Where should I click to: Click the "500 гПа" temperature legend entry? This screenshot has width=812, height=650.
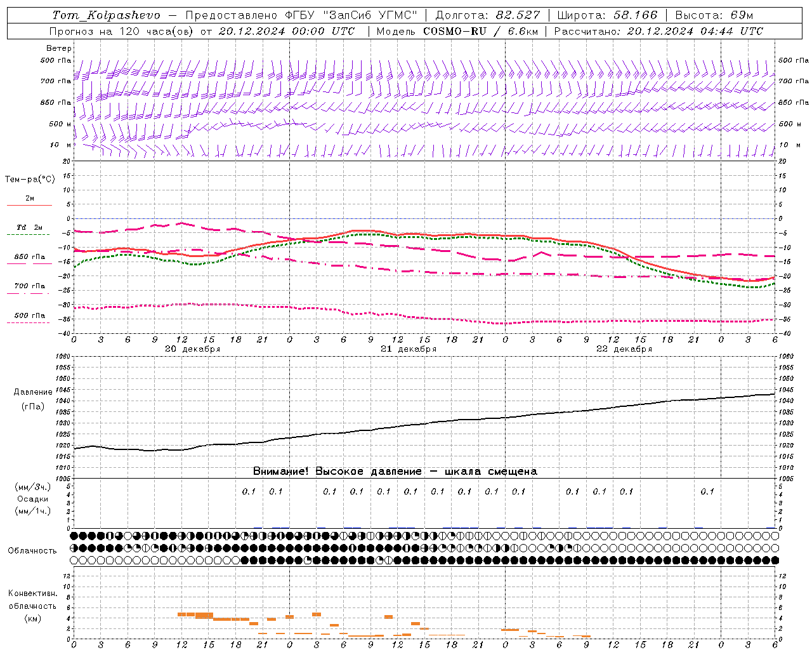coord(29,315)
